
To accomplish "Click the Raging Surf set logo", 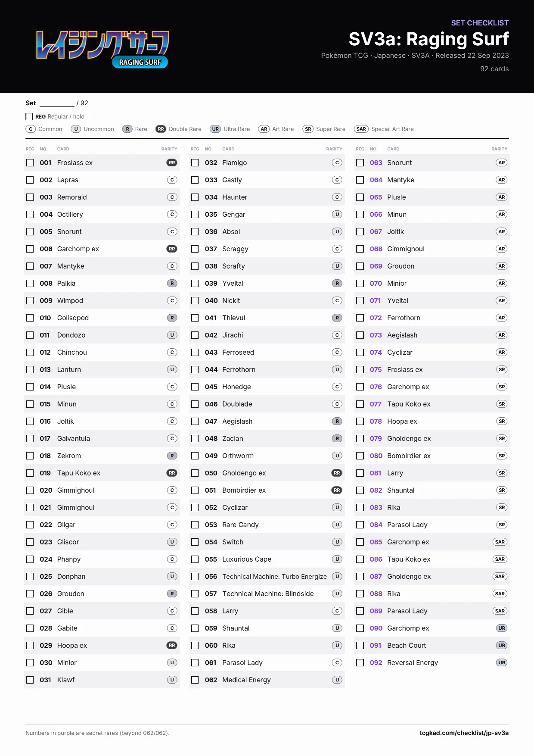I will [102, 49].
